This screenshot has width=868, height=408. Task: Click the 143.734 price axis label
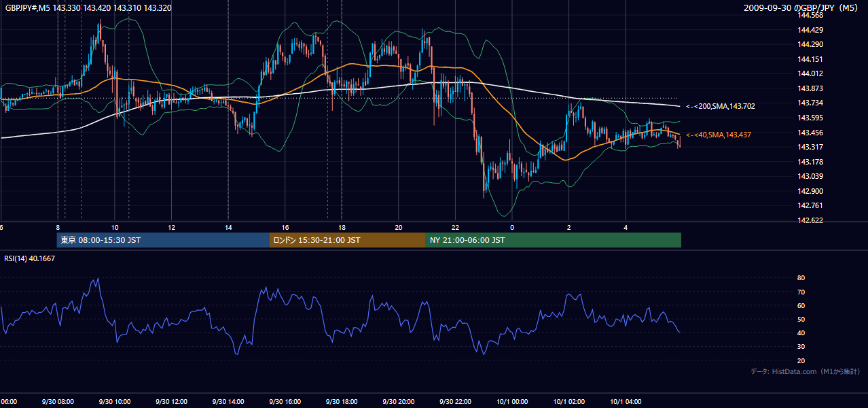click(812, 103)
